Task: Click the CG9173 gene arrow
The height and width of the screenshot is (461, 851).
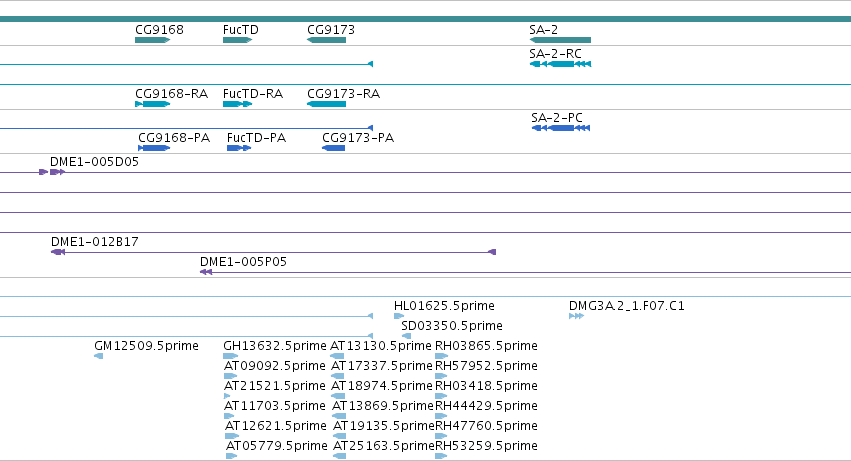Action: 326,40
